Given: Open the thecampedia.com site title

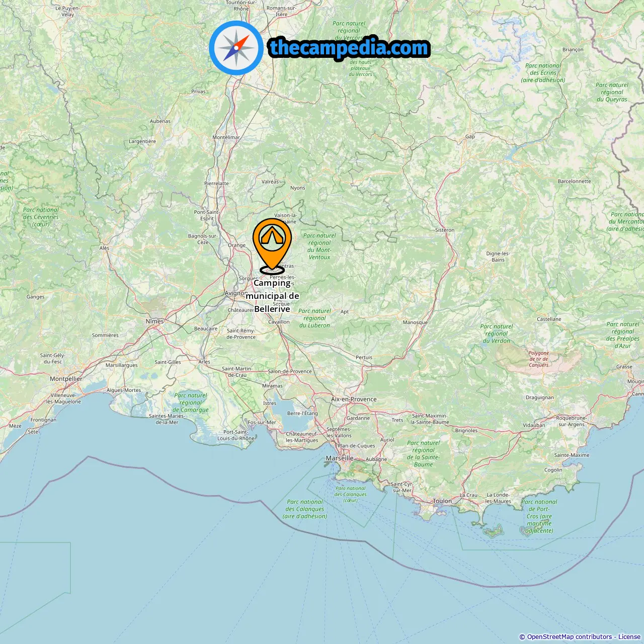Looking at the screenshot, I should pos(349,48).
